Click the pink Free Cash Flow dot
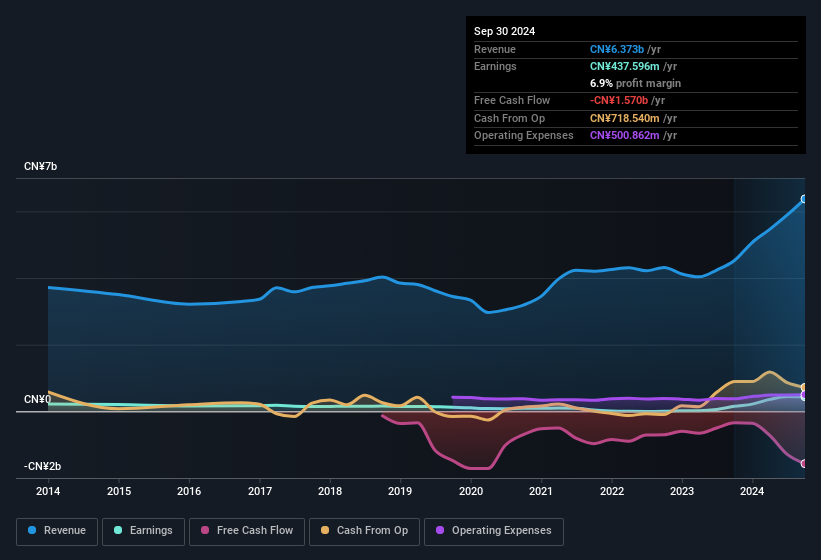Image resolution: width=821 pixels, height=560 pixels. pyautogui.click(x=206, y=531)
